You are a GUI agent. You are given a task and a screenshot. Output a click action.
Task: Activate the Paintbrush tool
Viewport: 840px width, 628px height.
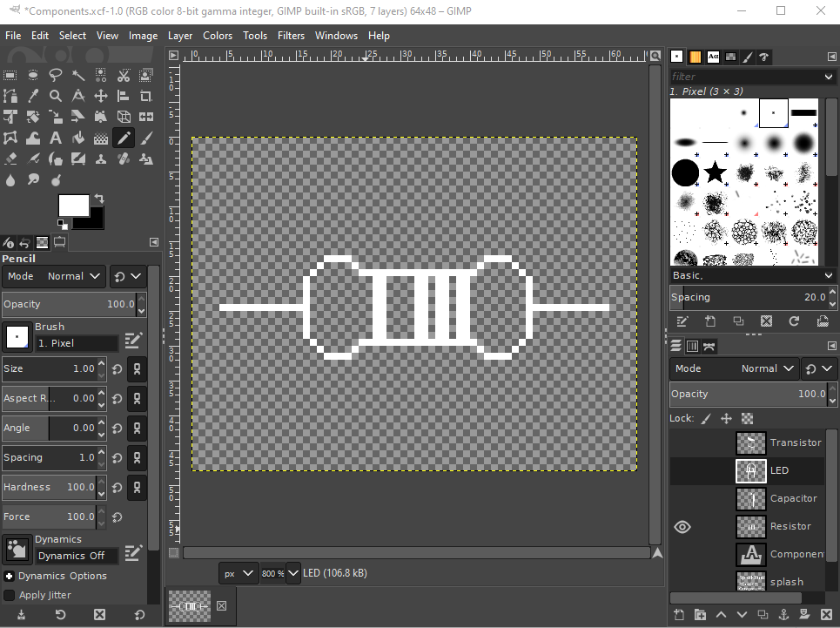(x=145, y=138)
